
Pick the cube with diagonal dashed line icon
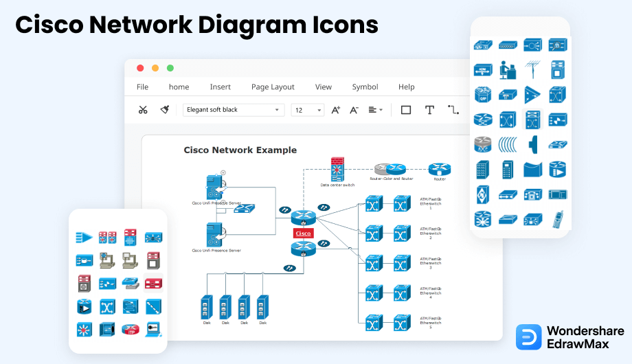click(x=154, y=307)
